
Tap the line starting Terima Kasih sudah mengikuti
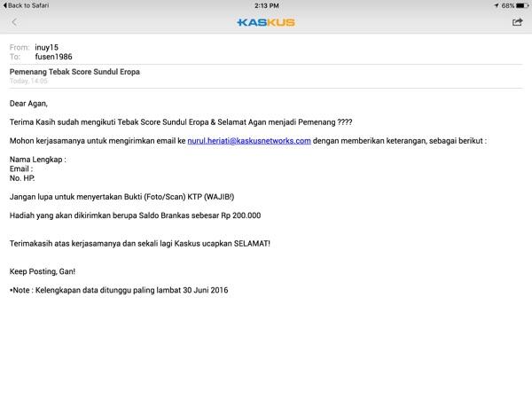(181, 122)
